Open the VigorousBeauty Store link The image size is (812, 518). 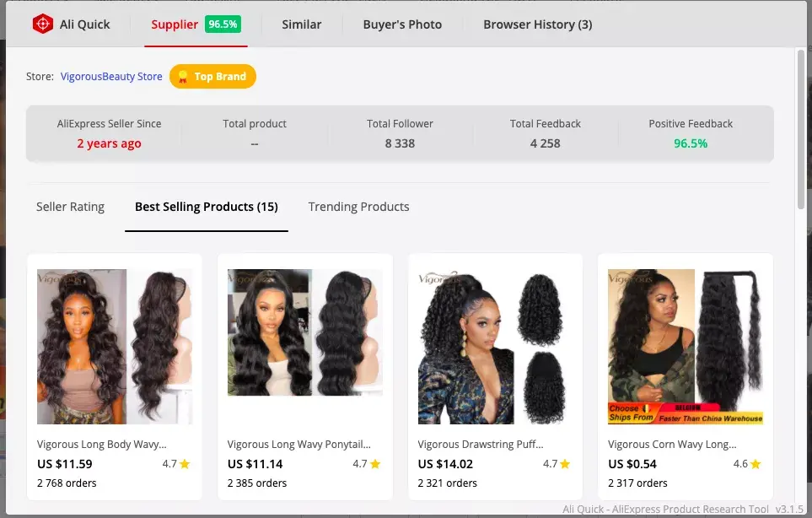(111, 77)
